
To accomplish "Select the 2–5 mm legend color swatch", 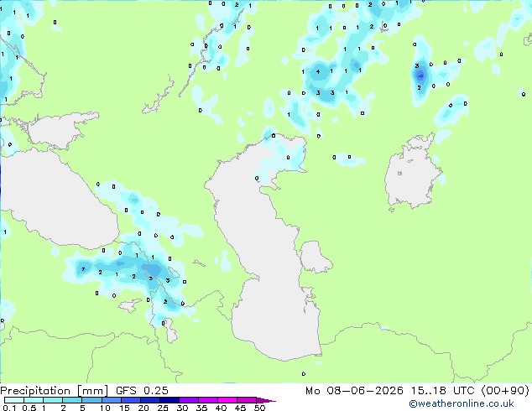I will point(72,400).
